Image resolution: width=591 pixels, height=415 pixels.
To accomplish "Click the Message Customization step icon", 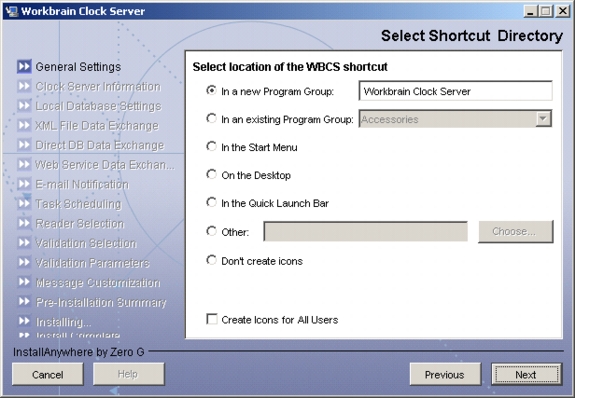I will click(x=24, y=282).
